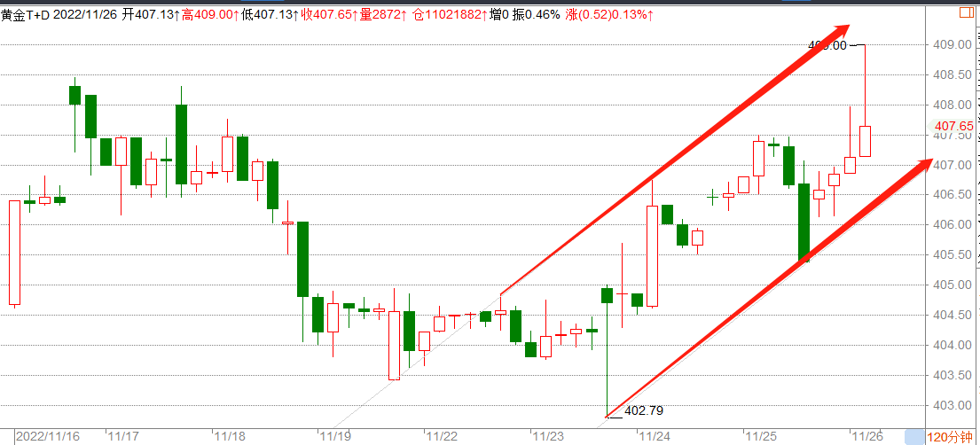Image resolution: width=980 pixels, height=445 pixels.
Task: Select the close price 收407.65 in header
Action: click(x=327, y=15)
